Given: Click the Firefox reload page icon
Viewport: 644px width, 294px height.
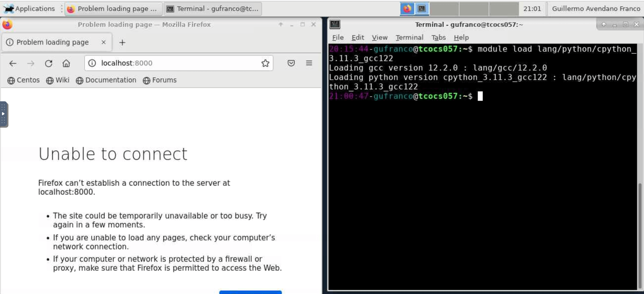Looking at the screenshot, I should [x=49, y=63].
